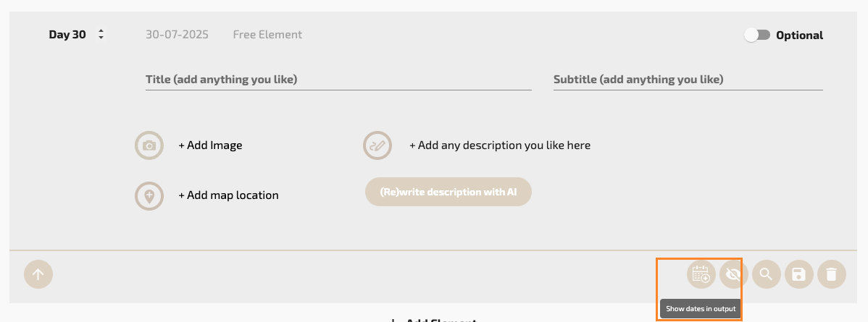Image resolution: width=868 pixels, height=322 pixels.
Task: Click the Free Element type label
Action: (267, 35)
